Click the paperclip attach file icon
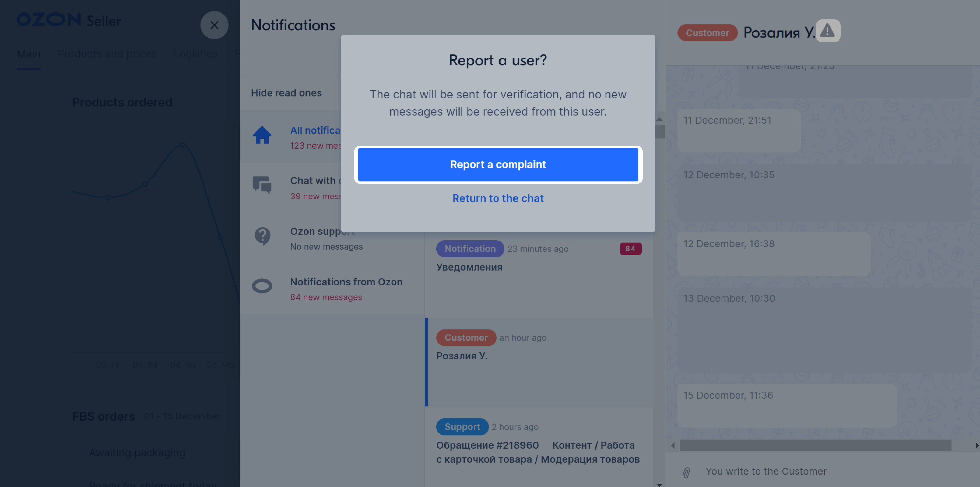 click(686, 472)
